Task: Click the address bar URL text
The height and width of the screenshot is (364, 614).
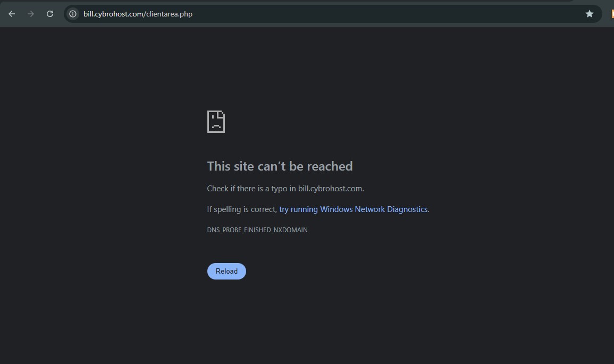Action: click(x=138, y=14)
